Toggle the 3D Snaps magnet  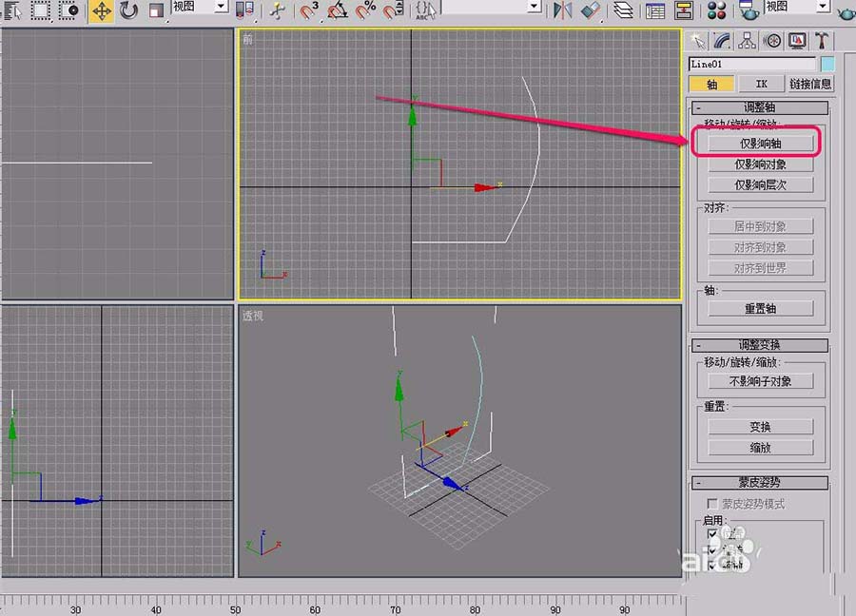pyautogui.click(x=309, y=10)
